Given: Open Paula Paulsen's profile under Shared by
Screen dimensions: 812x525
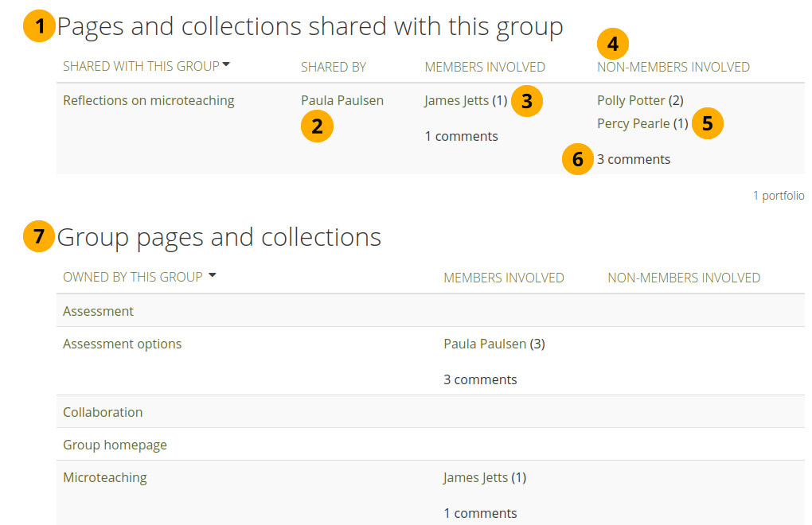Looking at the screenshot, I should pyautogui.click(x=342, y=101).
